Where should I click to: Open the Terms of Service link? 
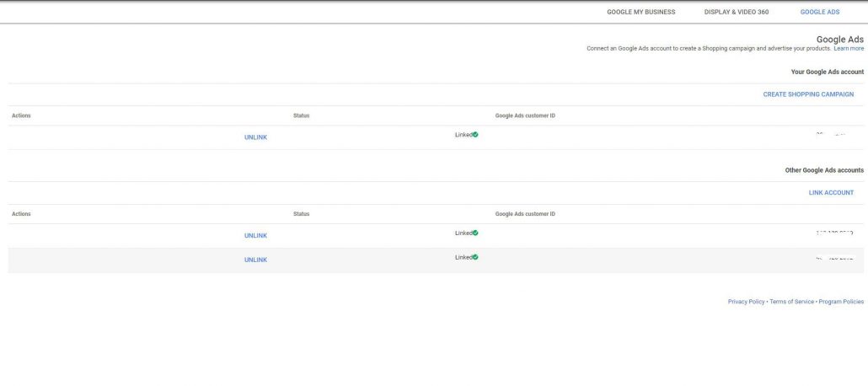pos(791,302)
